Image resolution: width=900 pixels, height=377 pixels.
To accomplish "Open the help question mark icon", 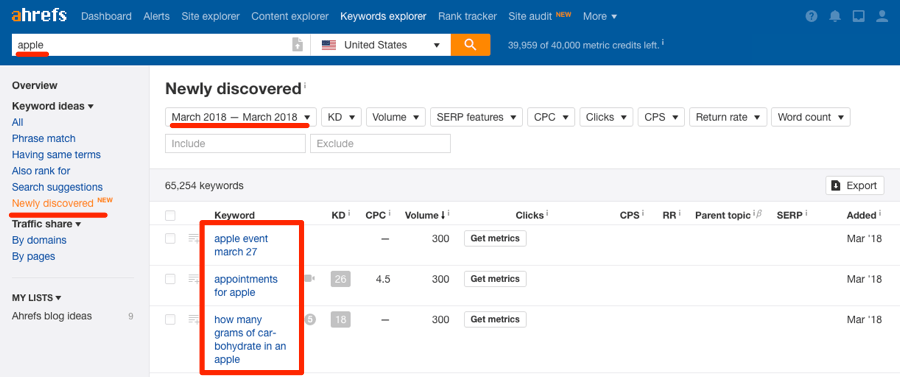I will click(x=811, y=16).
